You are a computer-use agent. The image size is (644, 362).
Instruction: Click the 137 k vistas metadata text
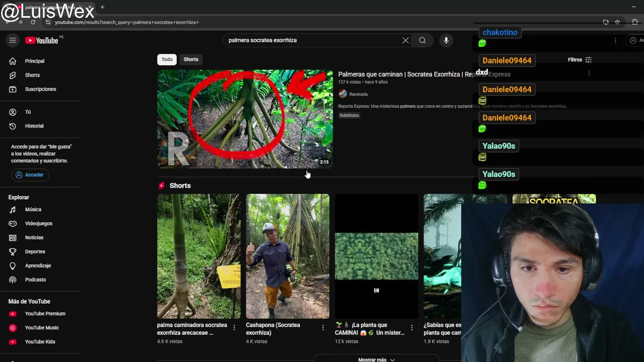tap(350, 82)
